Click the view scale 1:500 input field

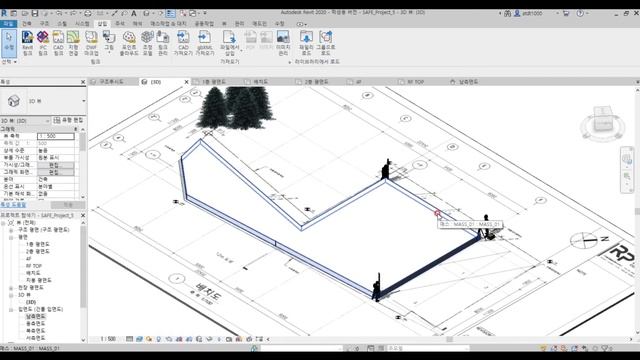tap(56, 136)
